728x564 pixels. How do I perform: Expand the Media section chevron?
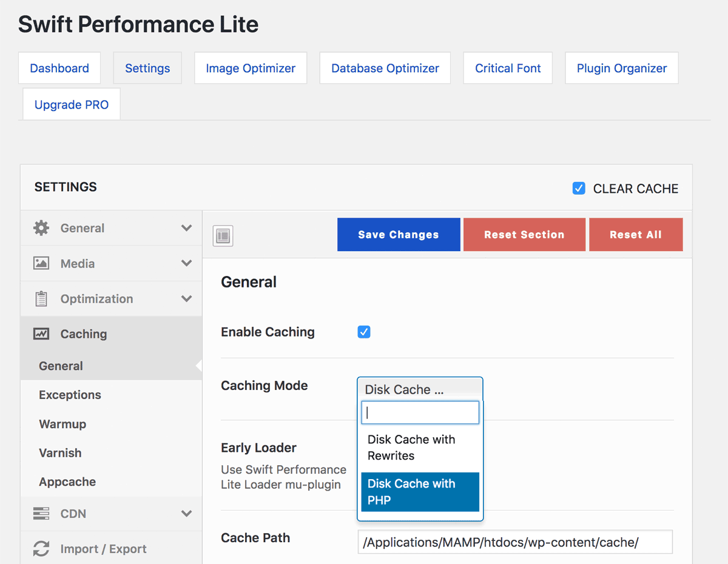tap(186, 263)
